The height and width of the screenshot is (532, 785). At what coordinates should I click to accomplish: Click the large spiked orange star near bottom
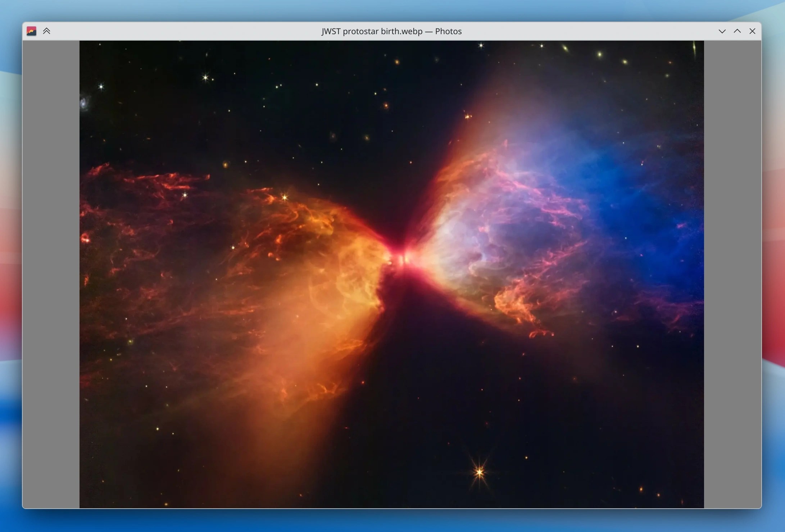(480, 472)
